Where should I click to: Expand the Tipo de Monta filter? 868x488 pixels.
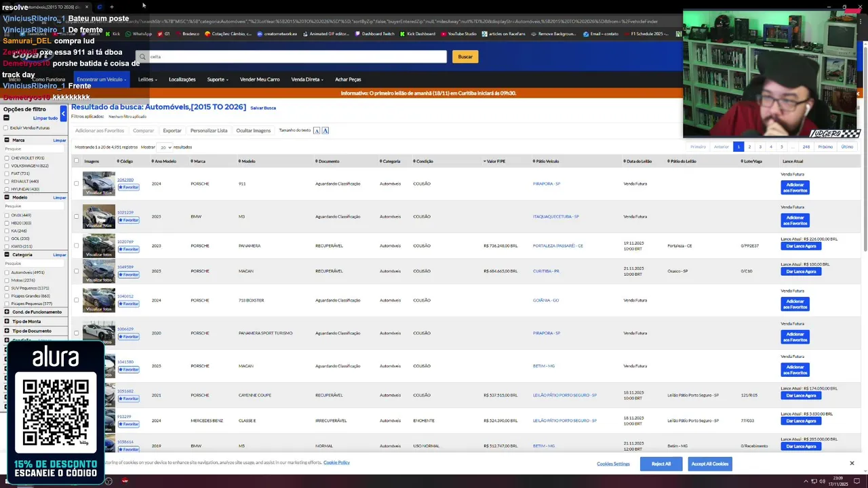click(x=7, y=321)
